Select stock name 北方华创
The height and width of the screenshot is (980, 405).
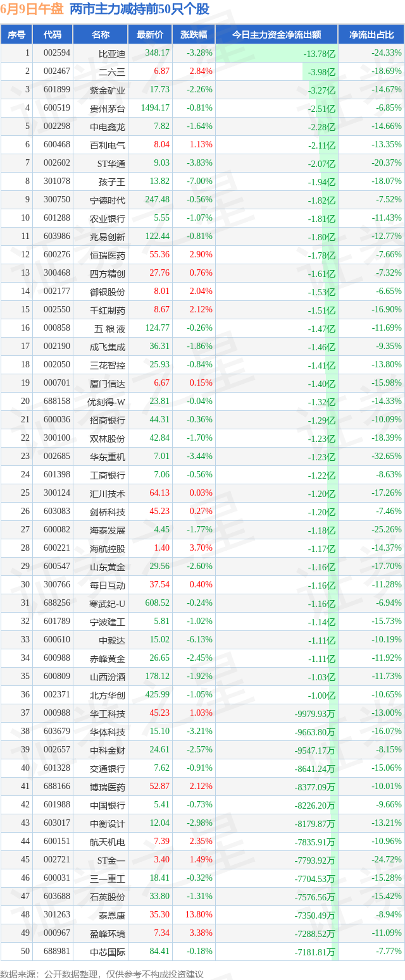108,695
